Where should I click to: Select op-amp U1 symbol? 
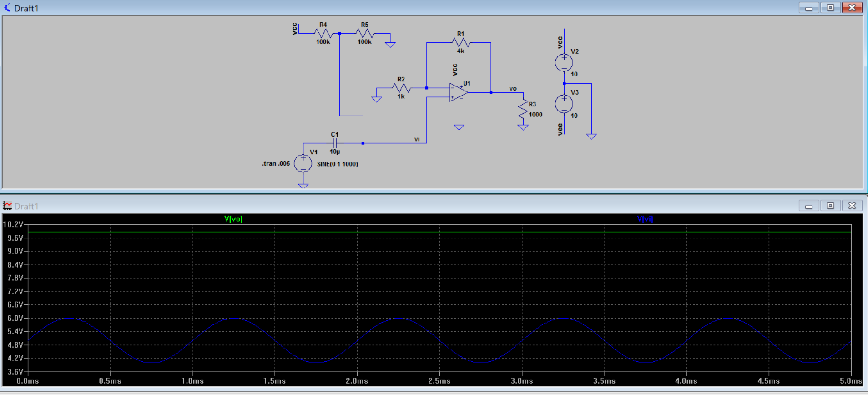(459, 92)
